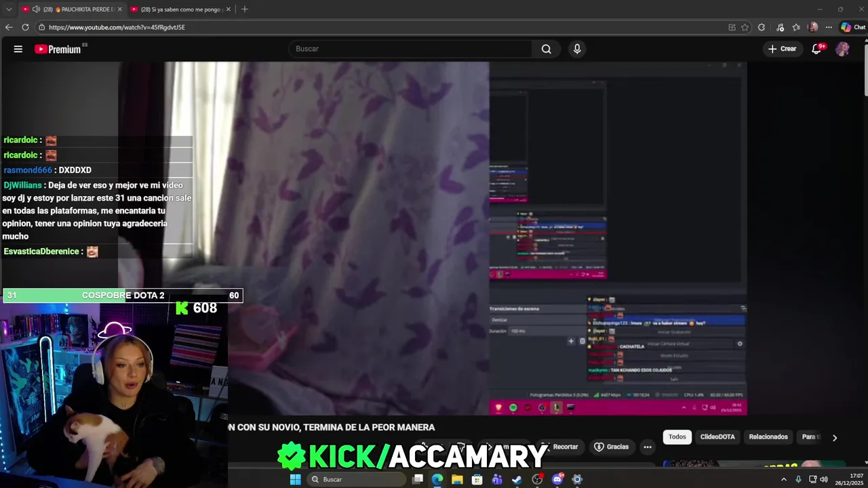Click the Gracias button

(612, 447)
